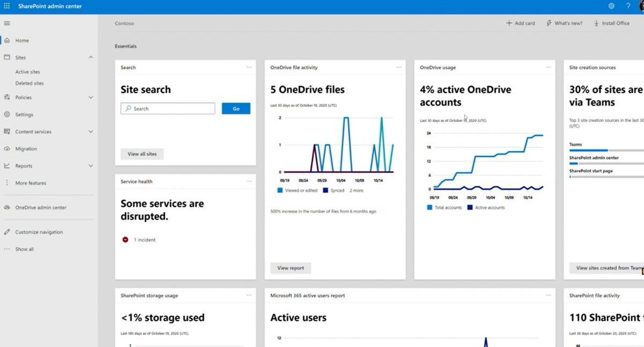This screenshot has height=347, width=644.
Task: Click the 500% increase summary text
Action: pos(323,212)
